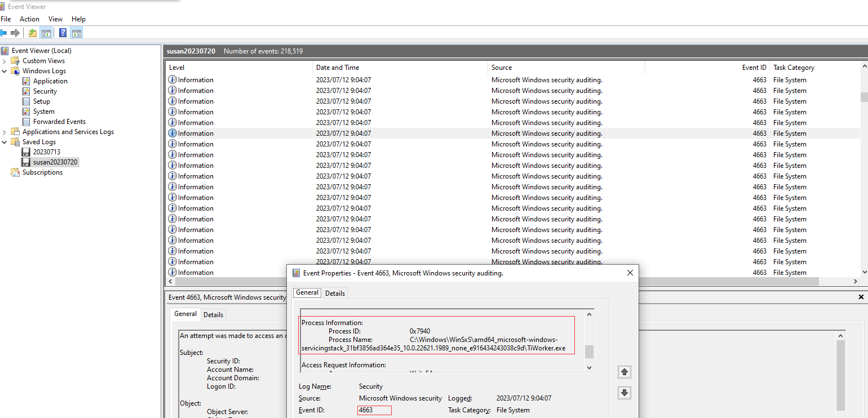The height and width of the screenshot is (418, 868).
Task: Collapse the Saved Logs chevron
Action: pos(5,142)
